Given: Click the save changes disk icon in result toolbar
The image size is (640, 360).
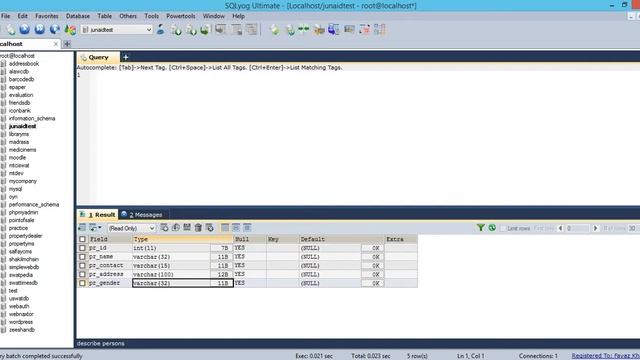Looking at the screenshot, I should (x=187, y=228).
